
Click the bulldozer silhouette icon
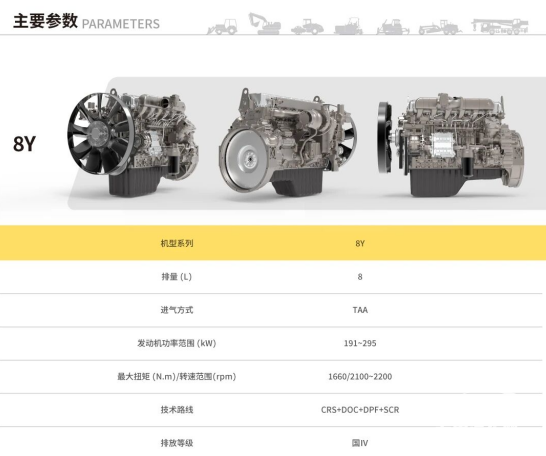(x=348, y=26)
